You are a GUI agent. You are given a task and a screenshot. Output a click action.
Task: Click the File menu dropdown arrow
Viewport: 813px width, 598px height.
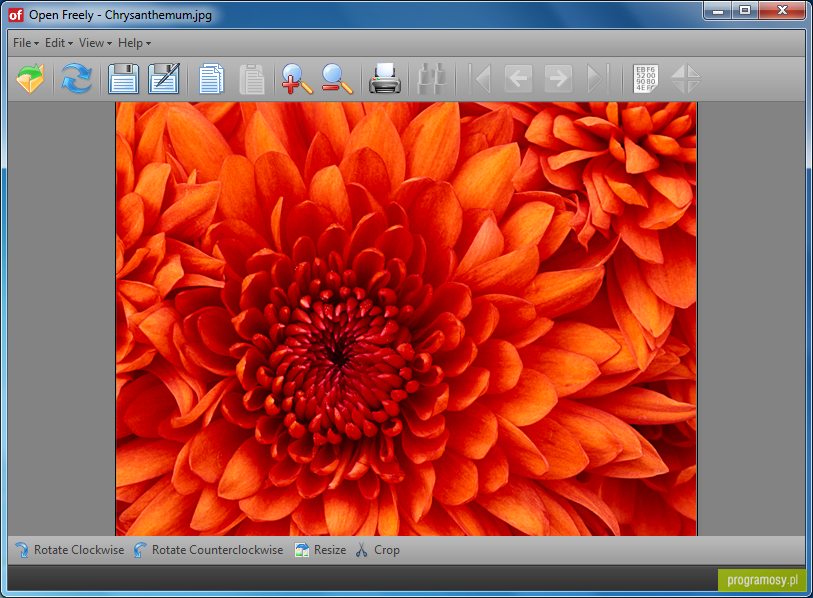(36, 44)
